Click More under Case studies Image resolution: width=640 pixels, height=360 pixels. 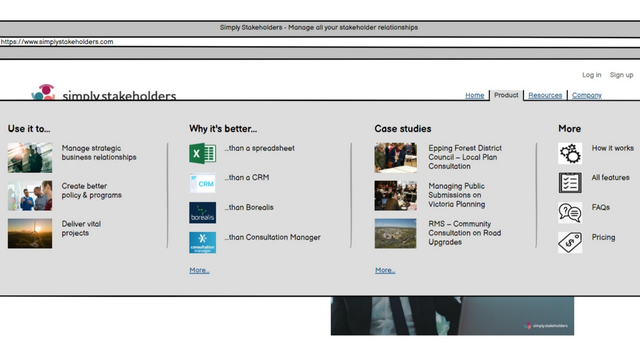[x=385, y=270]
